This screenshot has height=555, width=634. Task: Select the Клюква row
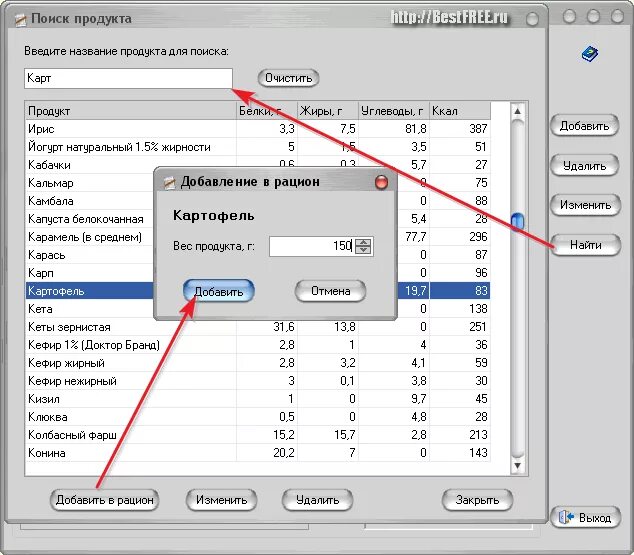click(258, 417)
